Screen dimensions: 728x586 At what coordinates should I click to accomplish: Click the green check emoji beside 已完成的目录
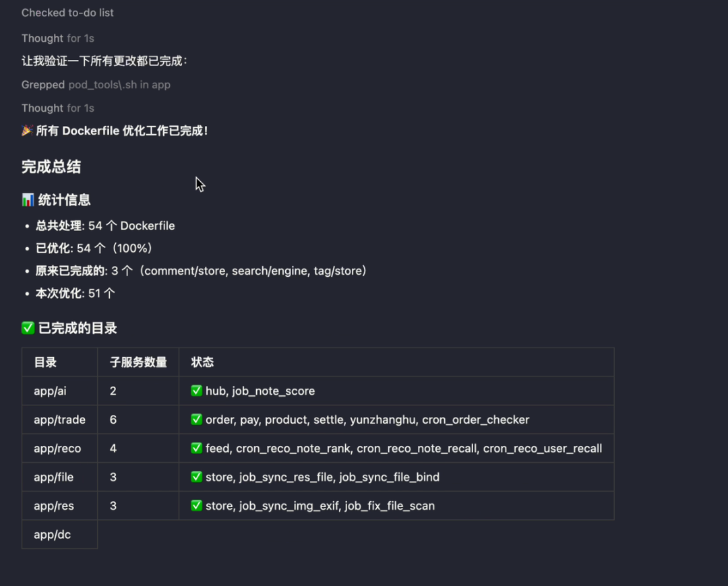click(x=28, y=328)
